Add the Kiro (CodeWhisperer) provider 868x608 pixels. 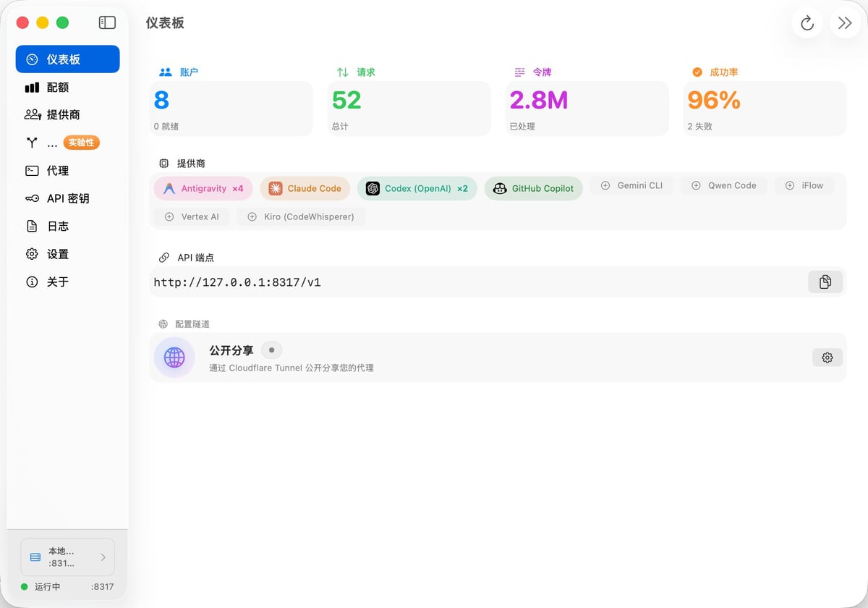300,217
